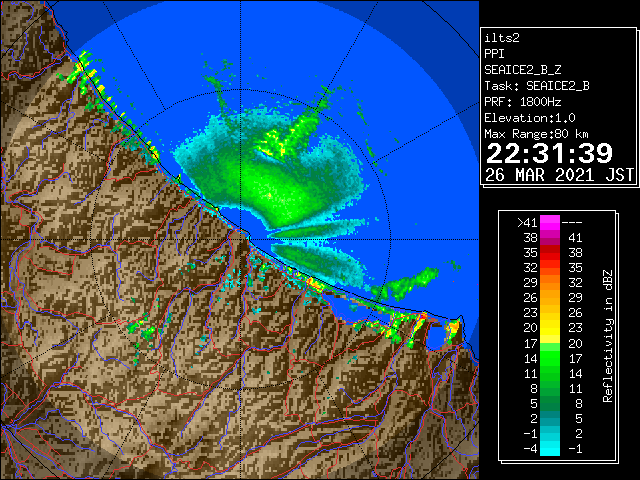Click the '-4' legend value

(x=530, y=449)
